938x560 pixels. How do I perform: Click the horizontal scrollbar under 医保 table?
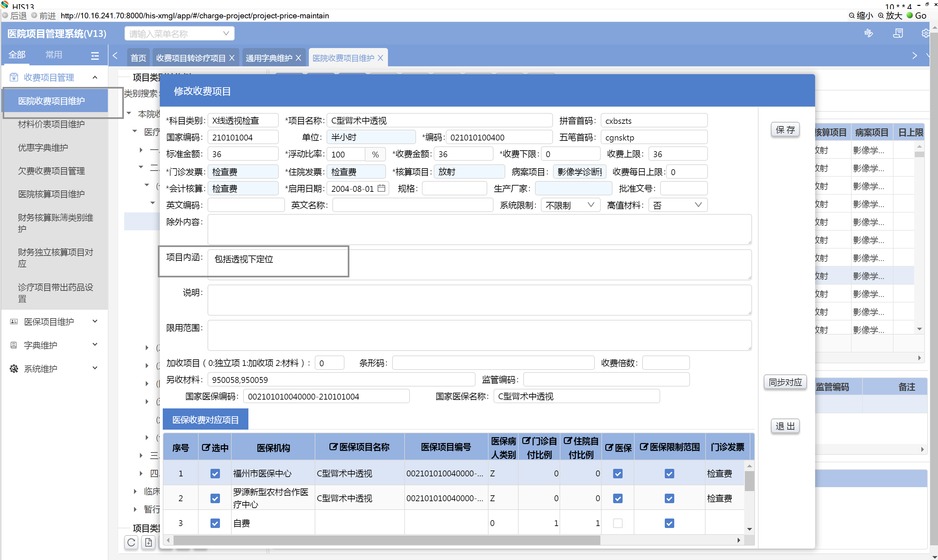click(x=385, y=540)
